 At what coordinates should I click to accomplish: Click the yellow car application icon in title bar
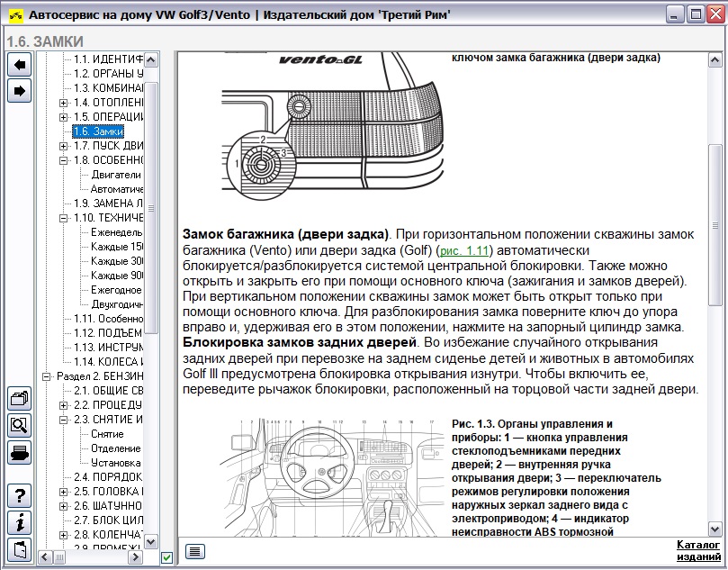click(15, 15)
